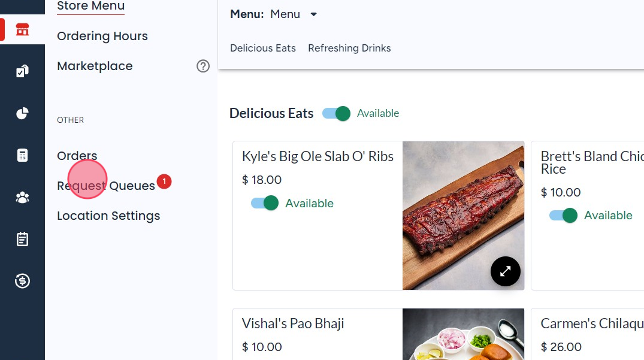The width and height of the screenshot is (644, 360).
Task: Toggle availability of Kyle's Big Ole Slab O' Ribs
Action: pyautogui.click(x=265, y=203)
